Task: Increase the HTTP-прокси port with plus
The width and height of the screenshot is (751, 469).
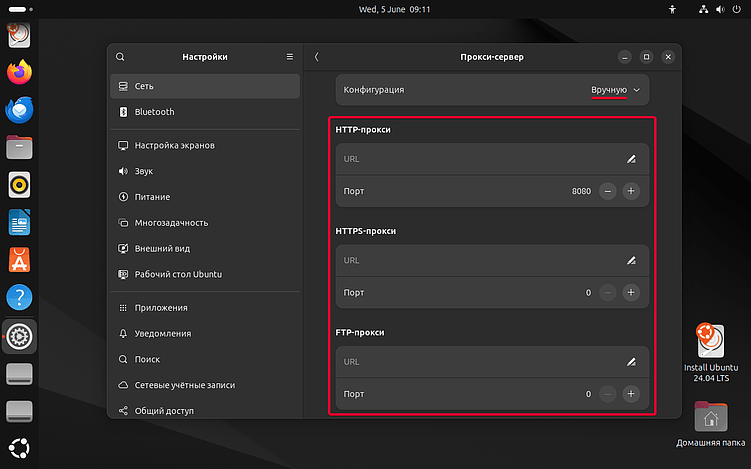Action: point(631,191)
